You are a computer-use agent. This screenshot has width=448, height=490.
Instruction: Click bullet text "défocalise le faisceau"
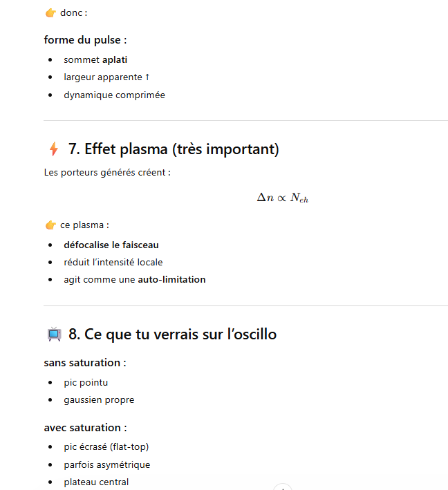point(111,245)
